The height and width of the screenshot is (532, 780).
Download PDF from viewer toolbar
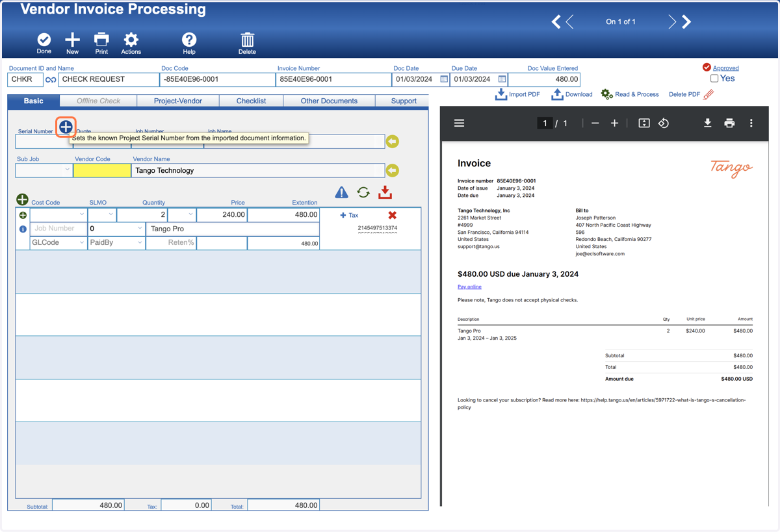[x=707, y=123]
